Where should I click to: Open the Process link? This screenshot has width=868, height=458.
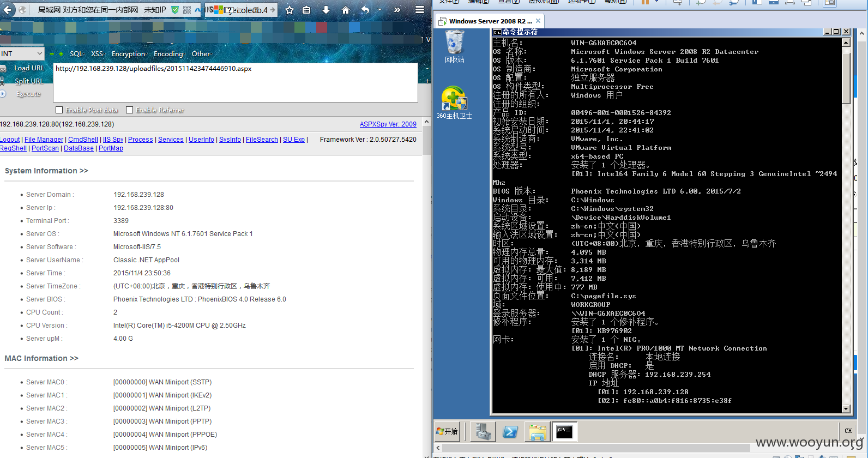tap(141, 140)
